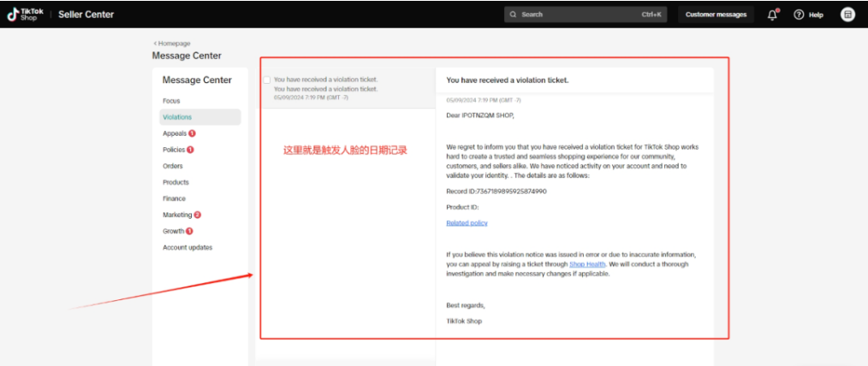Click the Appeals unread badge

193,133
